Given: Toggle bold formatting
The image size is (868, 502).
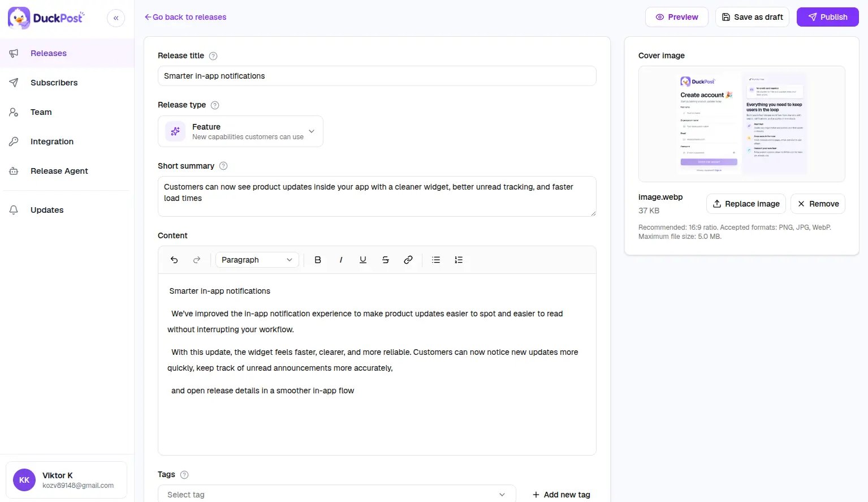Looking at the screenshot, I should coord(318,260).
